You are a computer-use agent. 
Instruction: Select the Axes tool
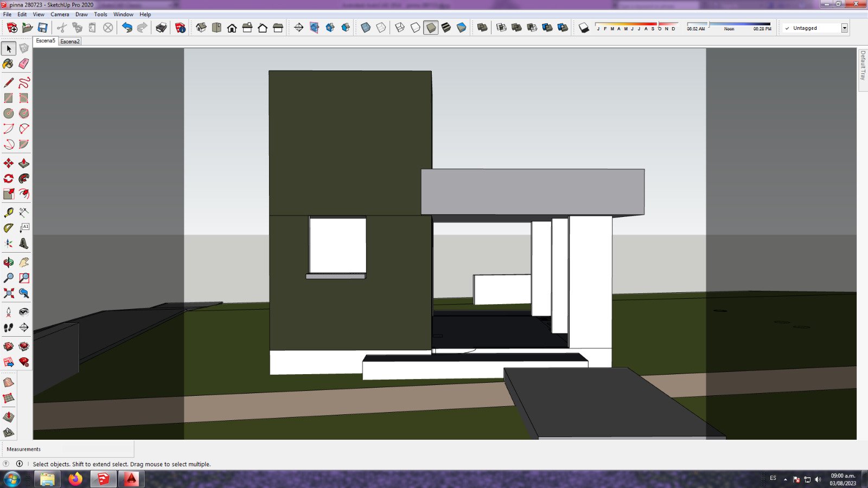point(9,243)
